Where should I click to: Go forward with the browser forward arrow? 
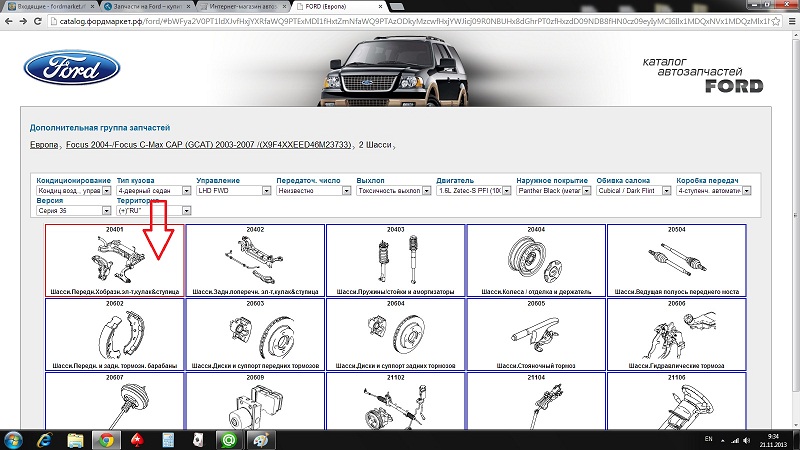(x=23, y=21)
